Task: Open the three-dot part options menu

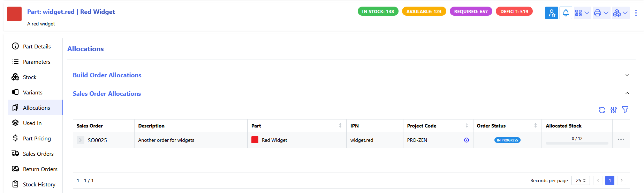Action: [x=636, y=13]
